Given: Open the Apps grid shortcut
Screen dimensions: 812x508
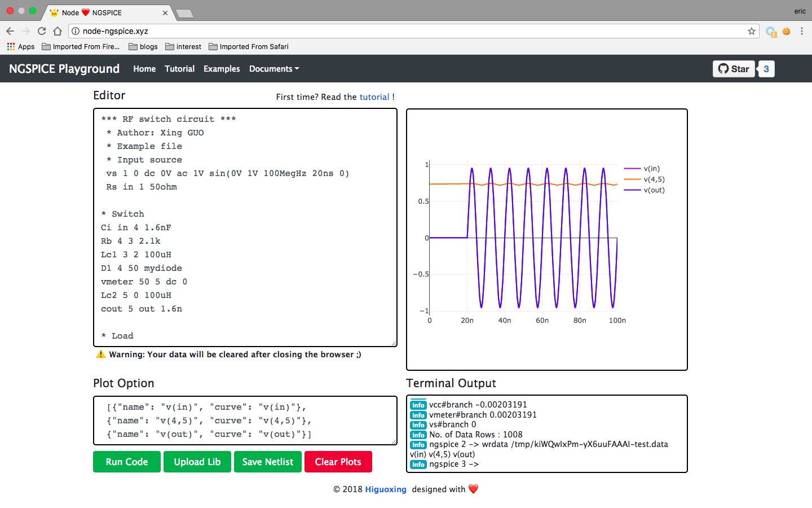Looking at the screenshot, I should (21, 47).
